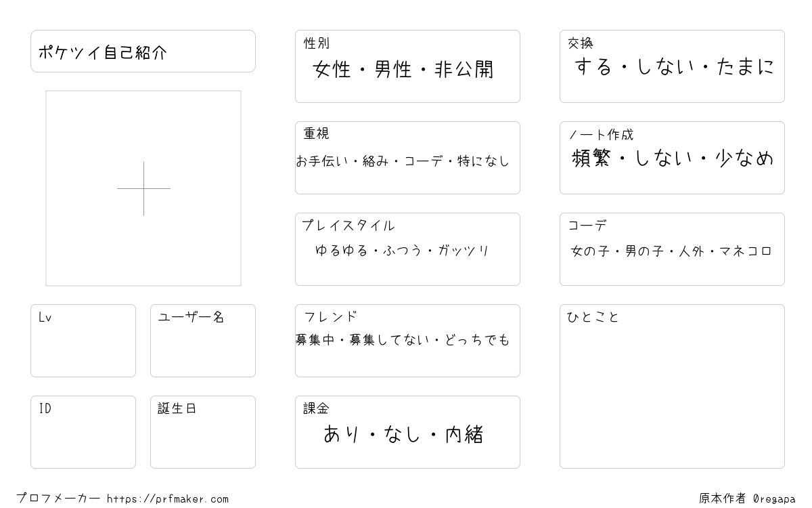The image size is (812, 508).
Task: Select 非公開 in the gender options
Action: 464,69
